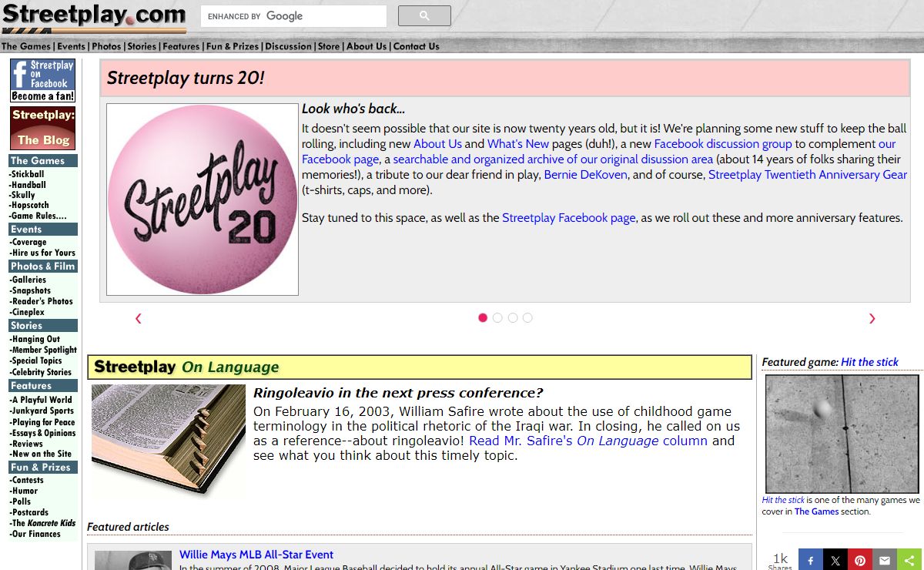924x570 pixels.
Task: Open Hire us for Yours sidebar link
Action: pyautogui.click(x=42, y=253)
